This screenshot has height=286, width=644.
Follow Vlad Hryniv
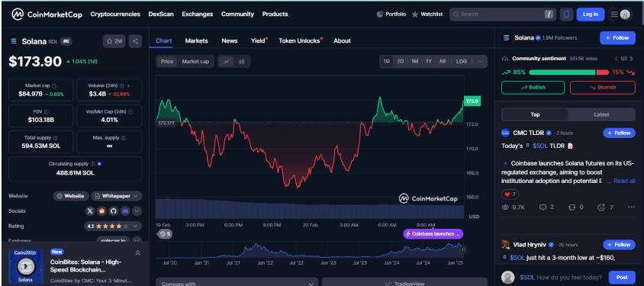coord(619,245)
